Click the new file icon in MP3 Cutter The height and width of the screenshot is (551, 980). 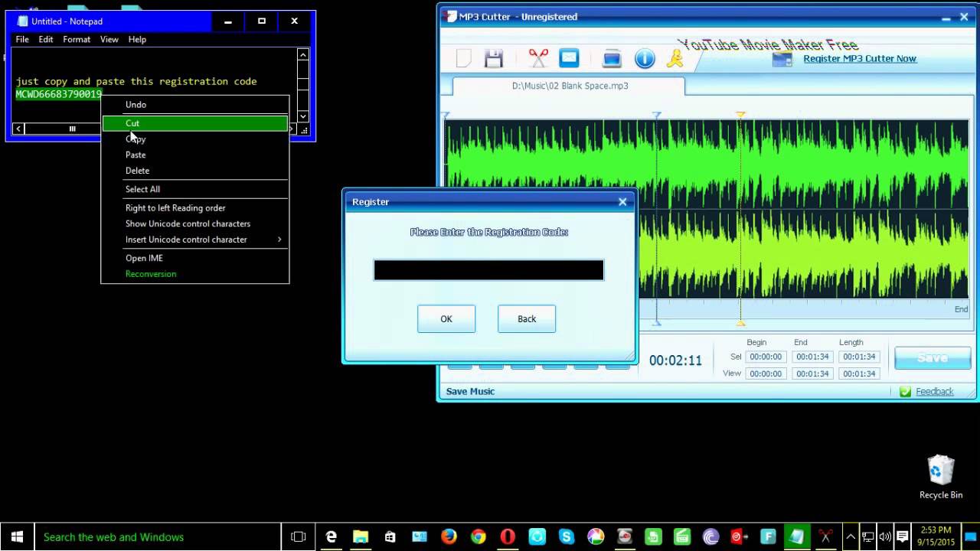(463, 58)
